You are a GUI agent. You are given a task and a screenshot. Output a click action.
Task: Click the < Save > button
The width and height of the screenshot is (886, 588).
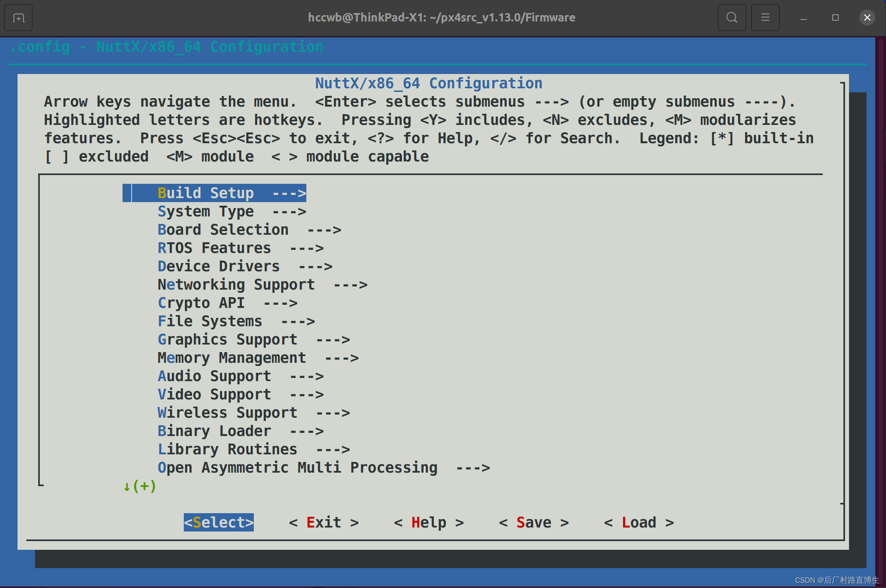click(x=534, y=522)
